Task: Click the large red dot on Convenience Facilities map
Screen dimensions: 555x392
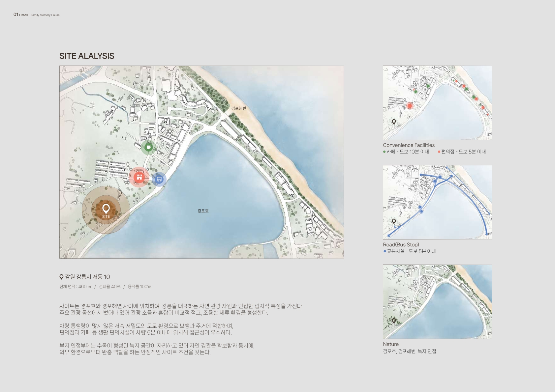Action: pos(410,106)
